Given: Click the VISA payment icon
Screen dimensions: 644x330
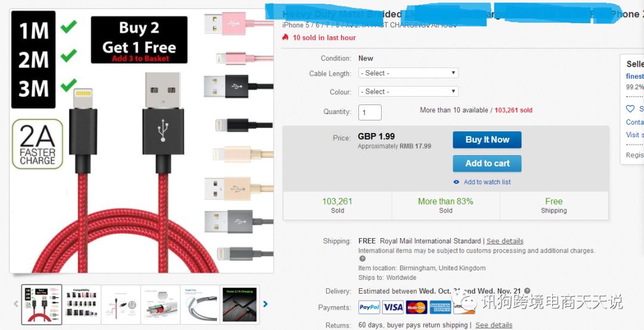Looking at the screenshot, I should [x=393, y=307].
